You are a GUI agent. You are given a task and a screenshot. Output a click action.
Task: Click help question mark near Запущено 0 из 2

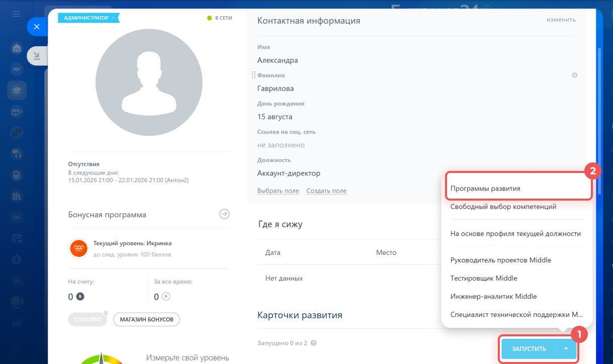pyautogui.click(x=313, y=343)
